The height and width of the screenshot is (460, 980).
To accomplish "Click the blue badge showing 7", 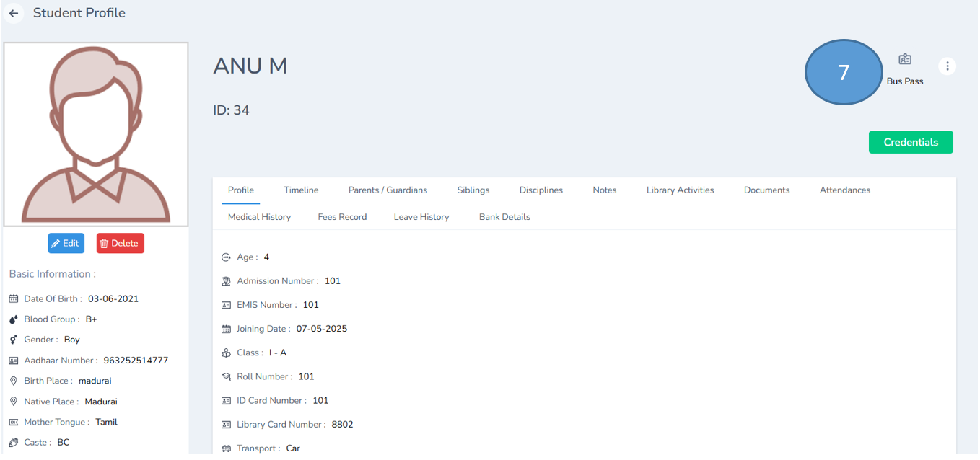I will pyautogui.click(x=843, y=72).
